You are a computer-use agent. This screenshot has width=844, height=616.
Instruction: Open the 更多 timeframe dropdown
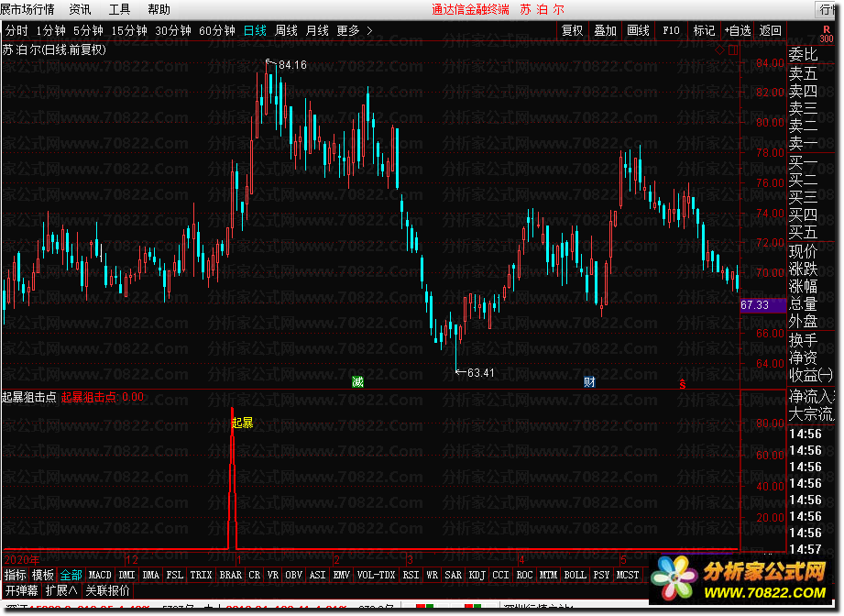[347, 30]
